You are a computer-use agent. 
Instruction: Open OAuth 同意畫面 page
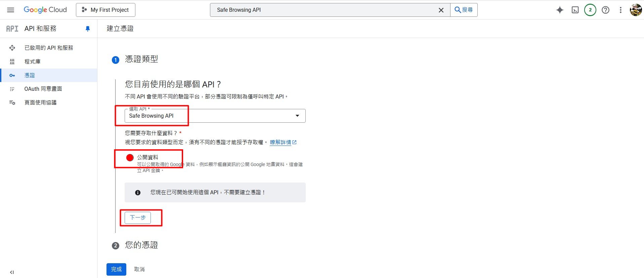(x=43, y=89)
